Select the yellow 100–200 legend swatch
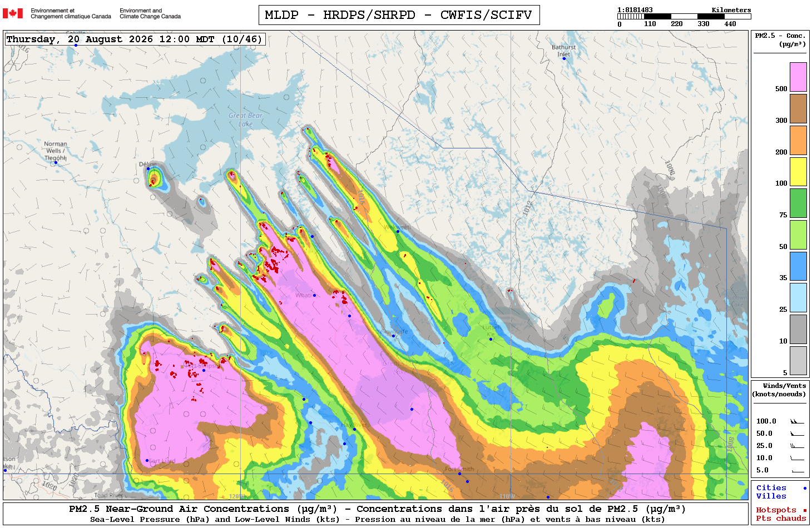This screenshot has height=528, width=812. click(798, 172)
